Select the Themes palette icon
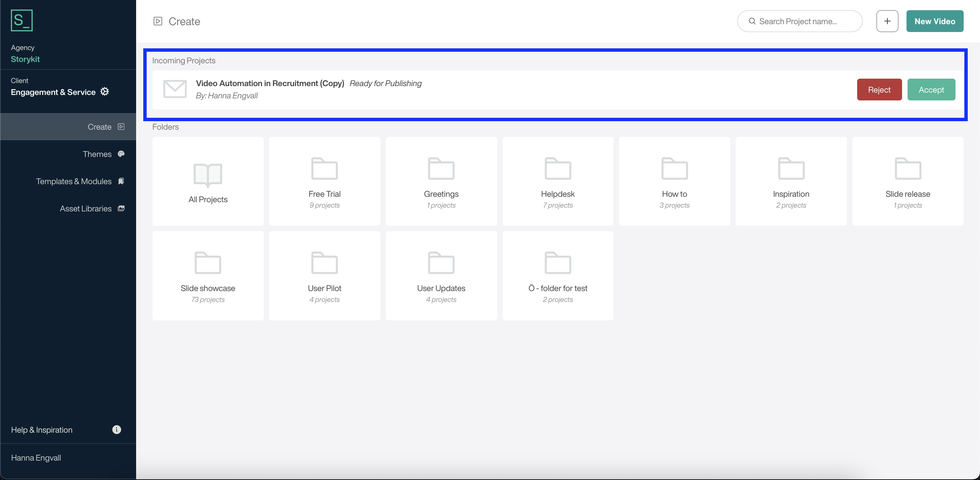The height and width of the screenshot is (480, 980). (121, 154)
